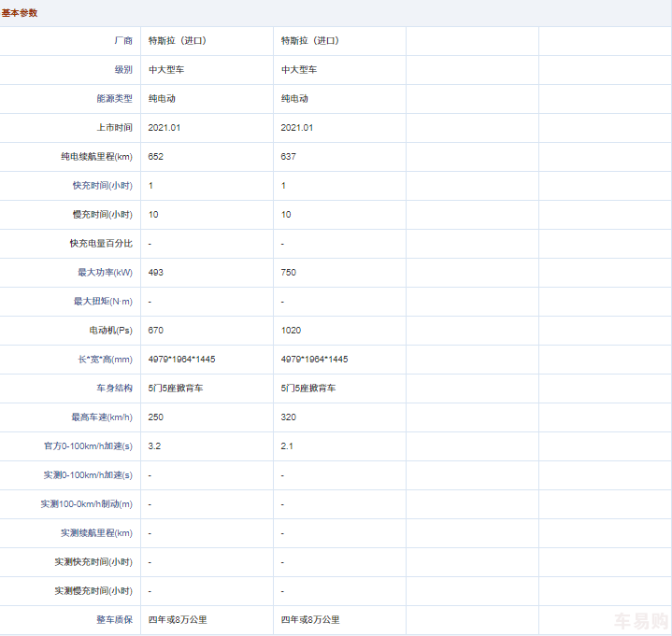672x636 pixels.
Task: Select the 实测0-100km/h加速(s) label
Action: click(88, 475)
